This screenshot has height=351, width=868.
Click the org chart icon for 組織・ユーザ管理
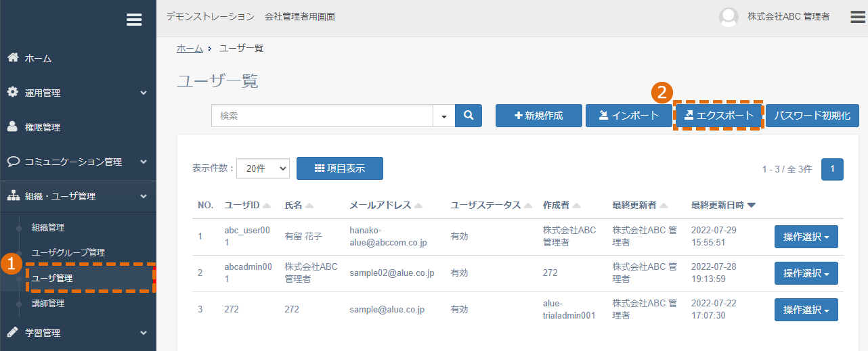[12, 196]
